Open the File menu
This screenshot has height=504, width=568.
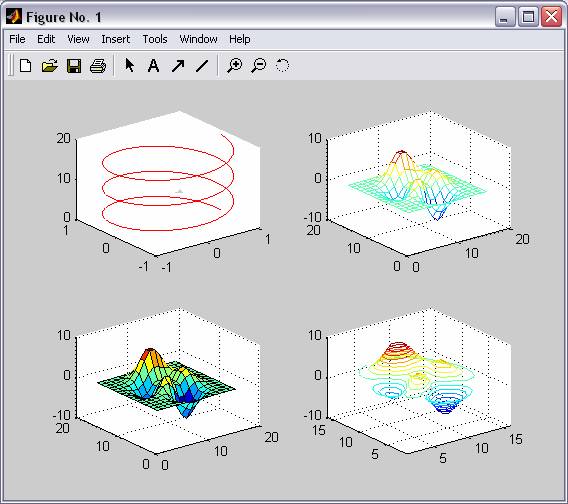click(x=17, y=39)
